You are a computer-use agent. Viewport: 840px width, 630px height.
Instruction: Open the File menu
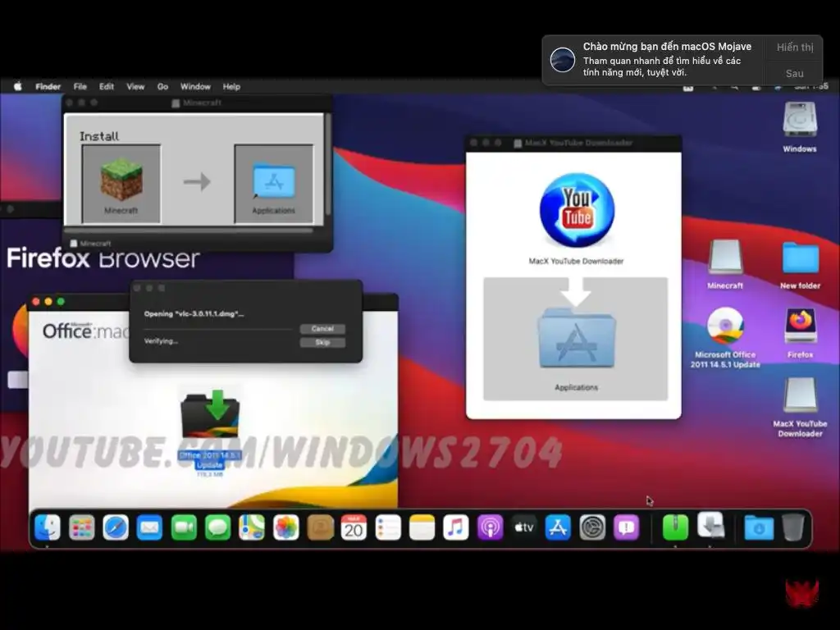pyautogui.click(x=80, y=86)
